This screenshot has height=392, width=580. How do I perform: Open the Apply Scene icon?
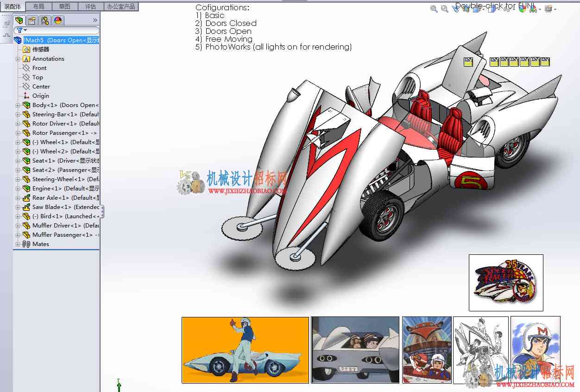[x=533, y=9]
